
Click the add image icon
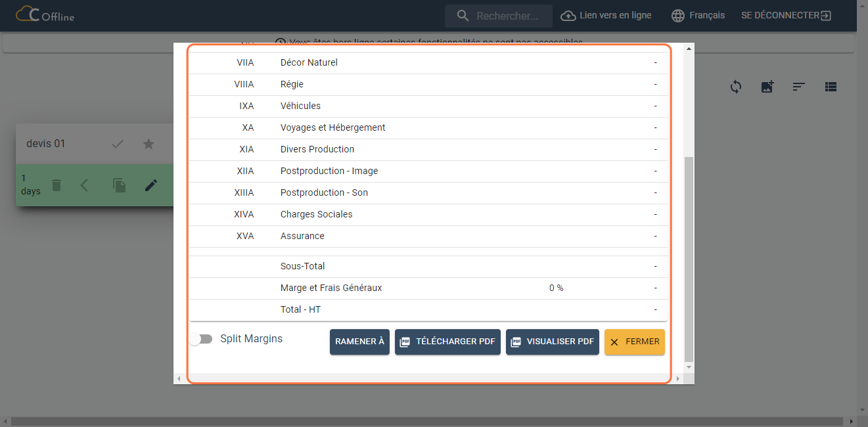tap(767, 87)
